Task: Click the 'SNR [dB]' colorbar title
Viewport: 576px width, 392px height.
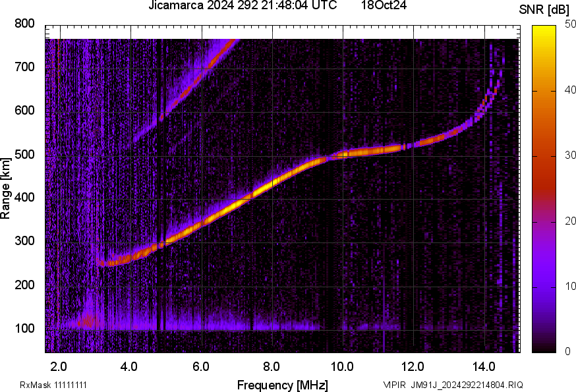Action: (544, 9)
